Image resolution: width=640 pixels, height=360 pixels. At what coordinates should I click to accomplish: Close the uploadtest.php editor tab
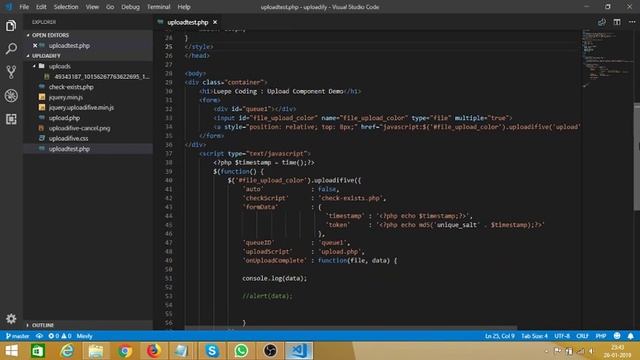tap(215, 22)
